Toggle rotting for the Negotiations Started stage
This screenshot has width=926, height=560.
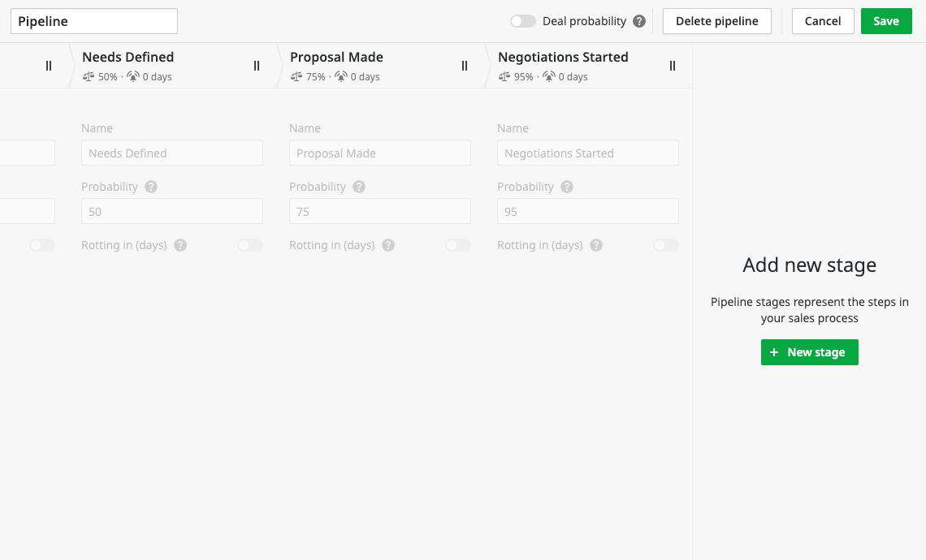coord(666,245)
